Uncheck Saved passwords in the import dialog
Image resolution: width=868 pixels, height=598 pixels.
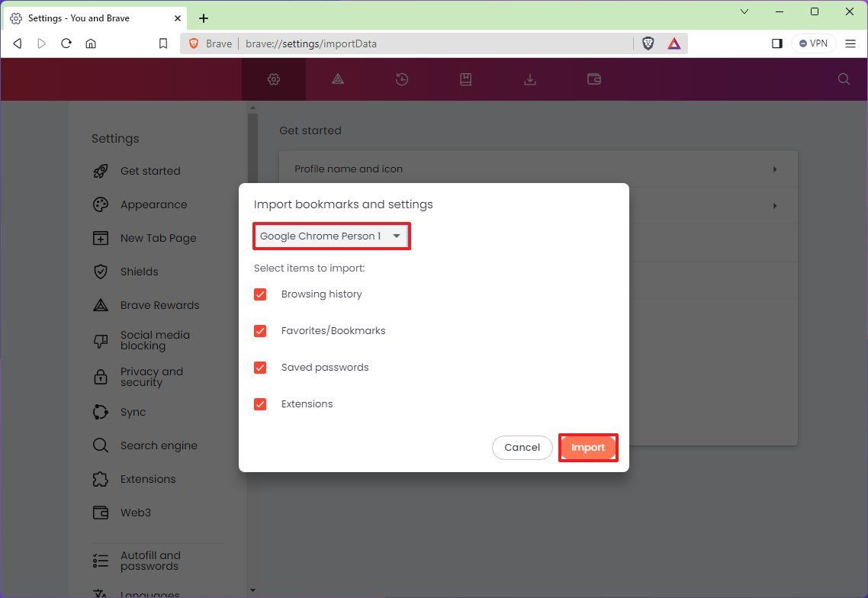[260, 367]
